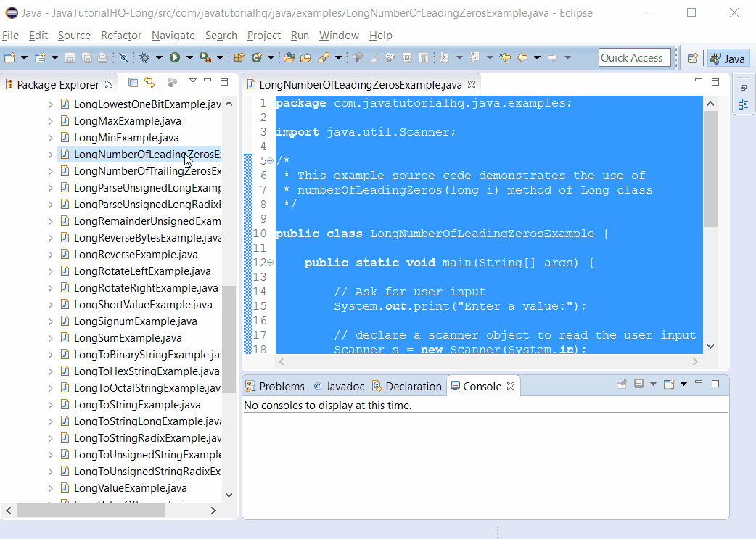This screenshot has height=539, width=756.
Task: Select the Java perspective button
Action: 728,58
